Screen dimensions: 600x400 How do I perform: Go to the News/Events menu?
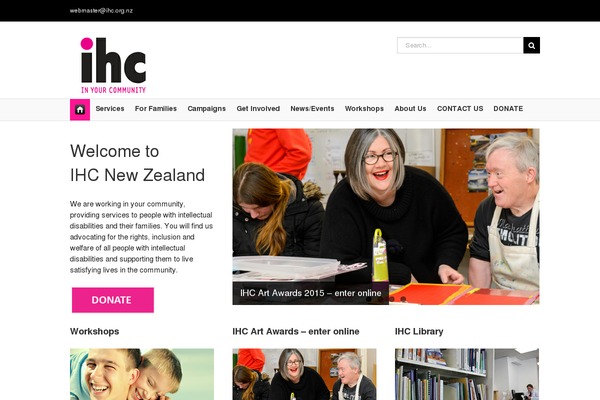coord(312,109)
